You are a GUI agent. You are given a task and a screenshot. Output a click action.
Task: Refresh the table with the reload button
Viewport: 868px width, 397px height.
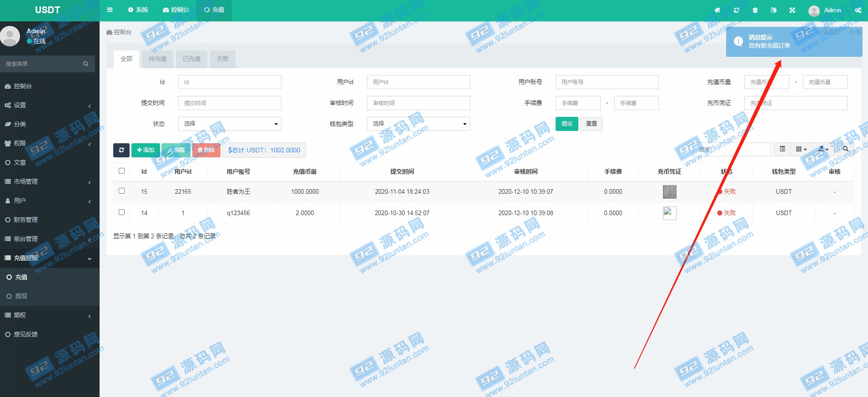(121, 150)
